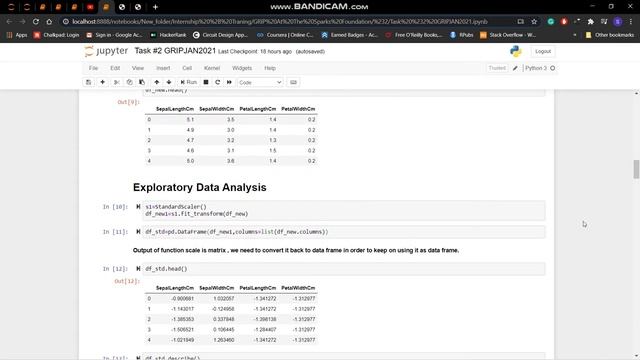Move the selected cell down
Image resolution: width=640 pixels, height=360 pixels.
click(169, 82)
